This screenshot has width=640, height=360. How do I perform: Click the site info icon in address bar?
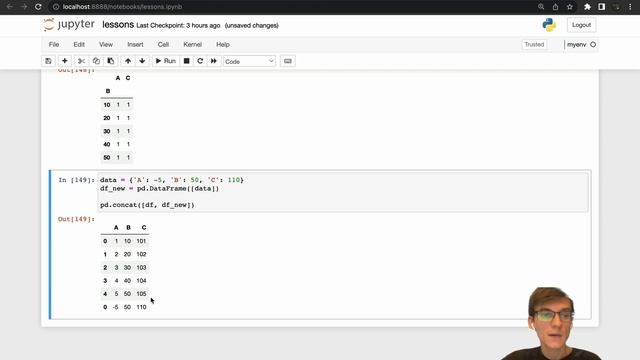(x=56, y=7)
